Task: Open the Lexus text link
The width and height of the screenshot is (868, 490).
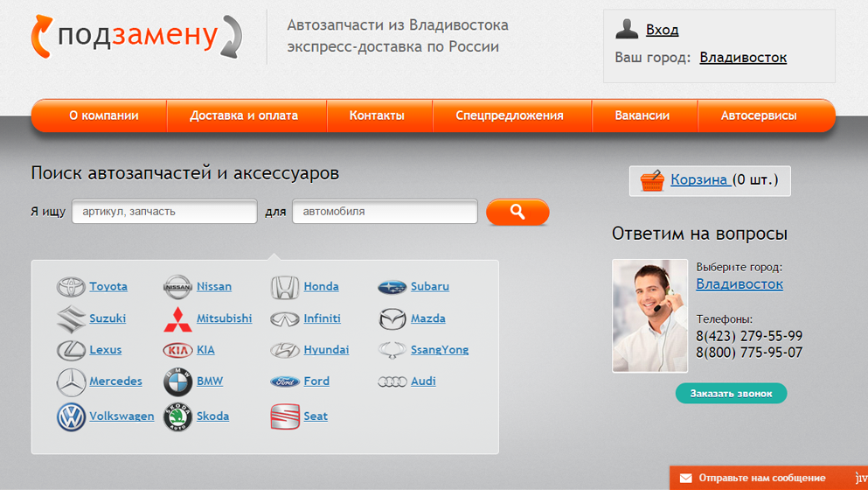Action: (x=106, y=350)
